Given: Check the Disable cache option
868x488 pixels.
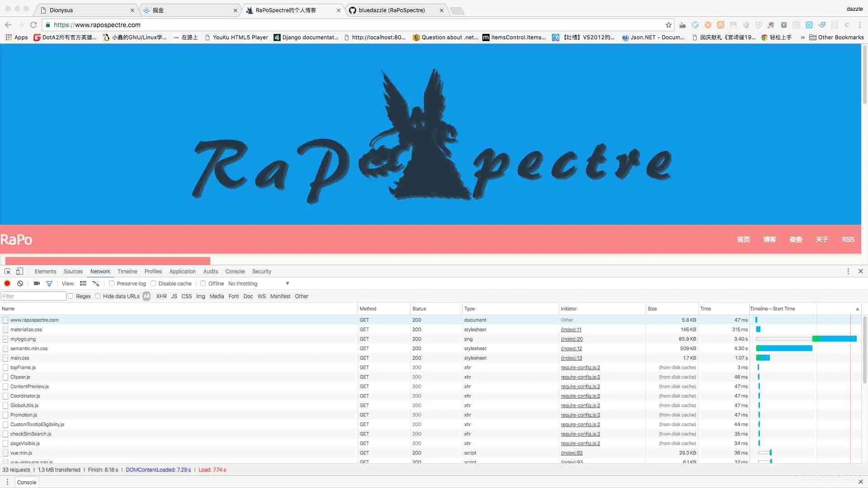Looking at the screenshot, I should (x=153, y=284).
